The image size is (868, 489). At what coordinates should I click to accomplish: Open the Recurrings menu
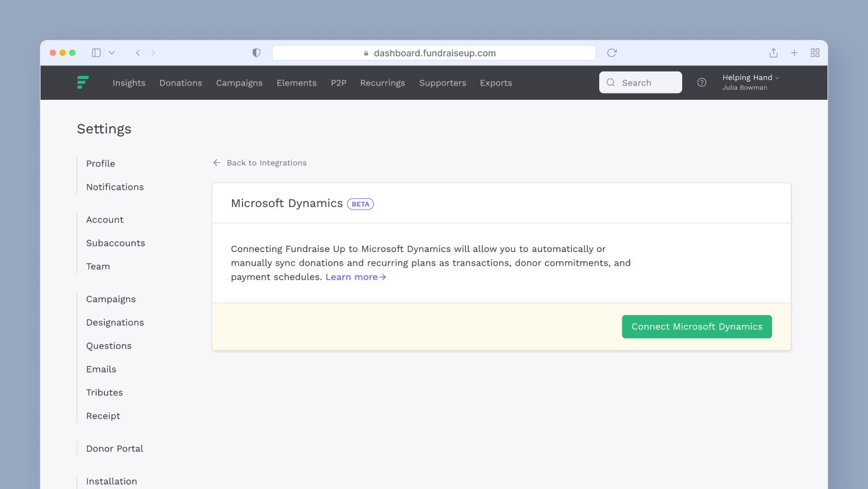pyautogui.click(x=383, y=83)
